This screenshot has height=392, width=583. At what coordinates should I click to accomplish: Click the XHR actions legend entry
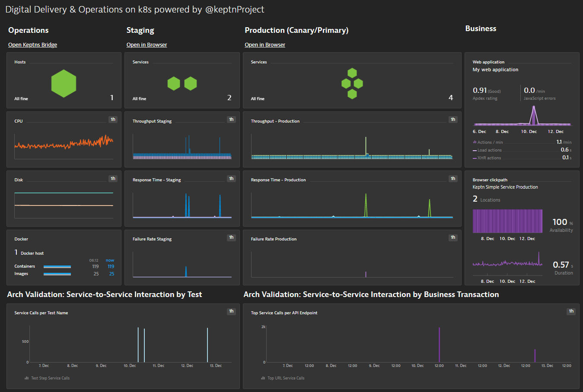(x=487, y=158)
